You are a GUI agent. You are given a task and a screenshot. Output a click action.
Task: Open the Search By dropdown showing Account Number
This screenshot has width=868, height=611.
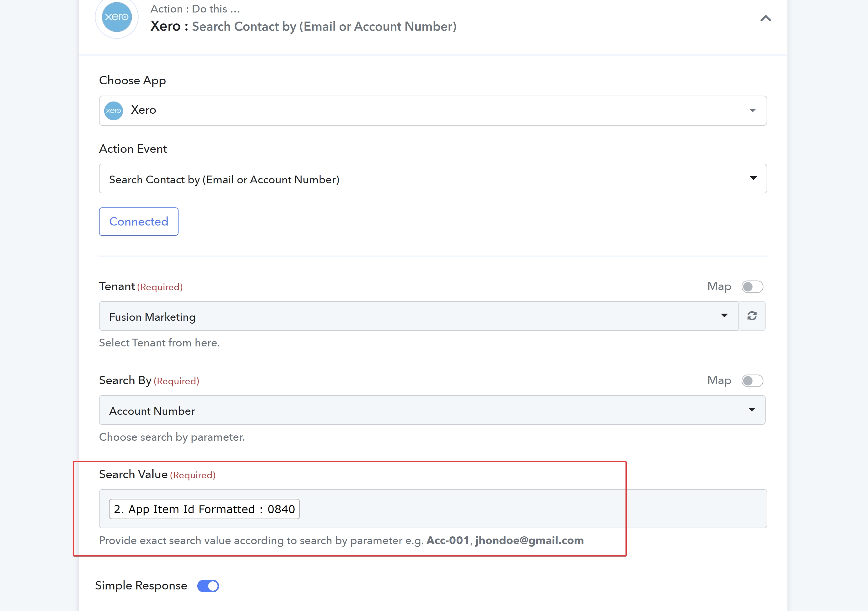pyautogui.click(x=432, y=410)
